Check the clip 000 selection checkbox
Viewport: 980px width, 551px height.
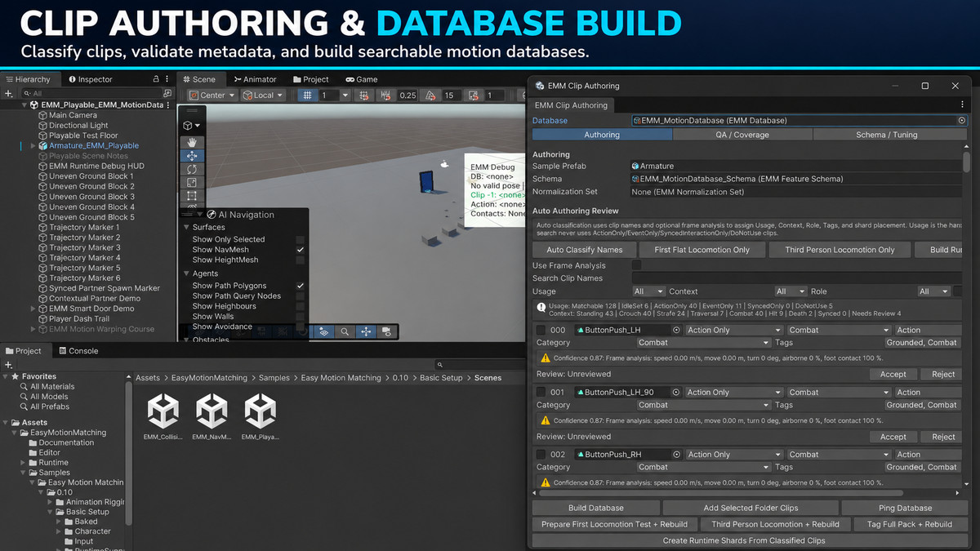pyautogui.click(x=541, y=331)
